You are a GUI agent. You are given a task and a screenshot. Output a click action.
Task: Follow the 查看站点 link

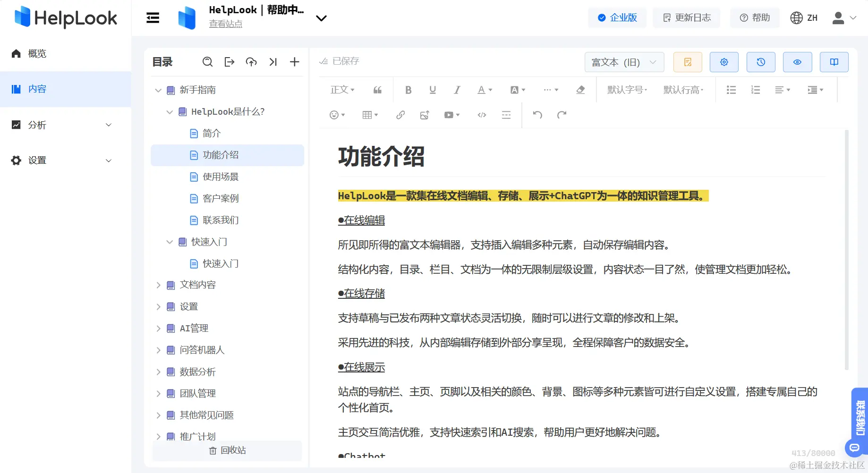[x=226, y=24]
